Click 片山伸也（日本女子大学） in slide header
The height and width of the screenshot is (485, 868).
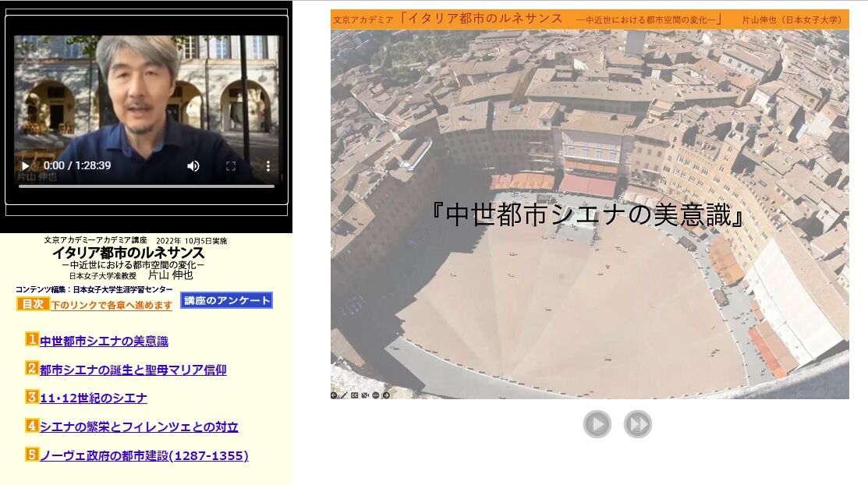pyautogui.click(x=792, y=20)
